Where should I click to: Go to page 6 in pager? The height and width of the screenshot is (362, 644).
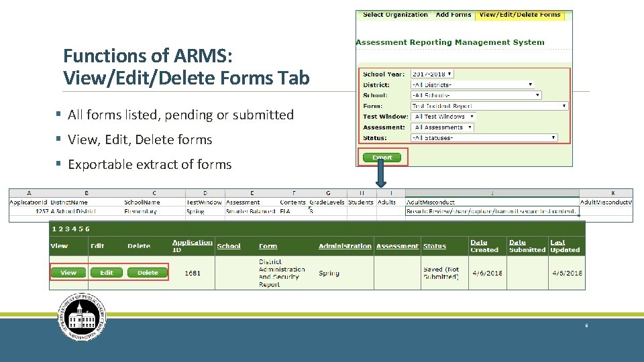(87, 229)
